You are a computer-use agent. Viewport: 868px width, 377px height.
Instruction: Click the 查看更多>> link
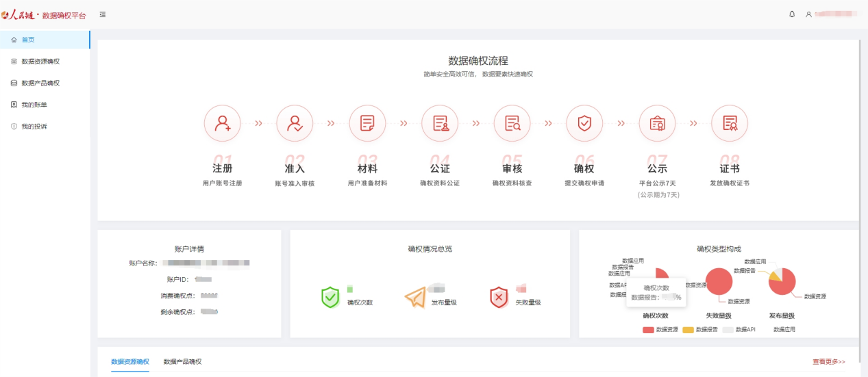[x=828, y=361]
